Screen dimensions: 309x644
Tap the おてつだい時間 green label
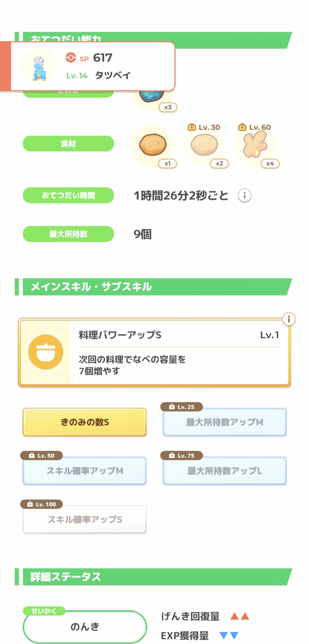68,195
